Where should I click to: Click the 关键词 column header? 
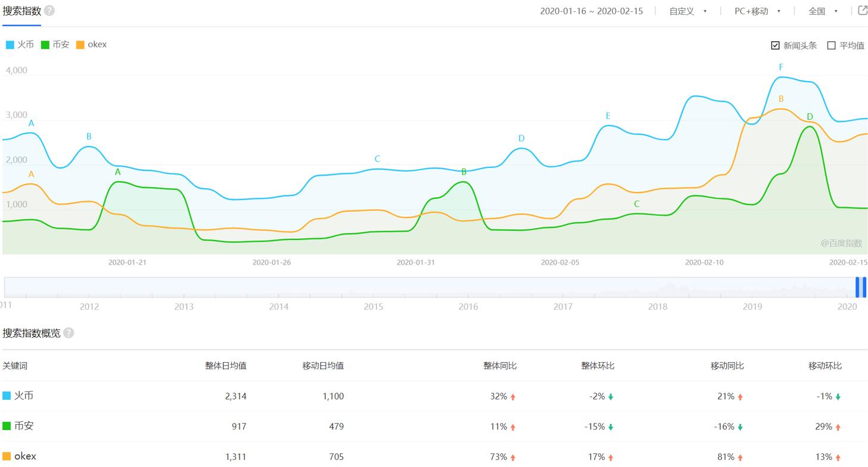pyautogui.click(x=15, y=366)
